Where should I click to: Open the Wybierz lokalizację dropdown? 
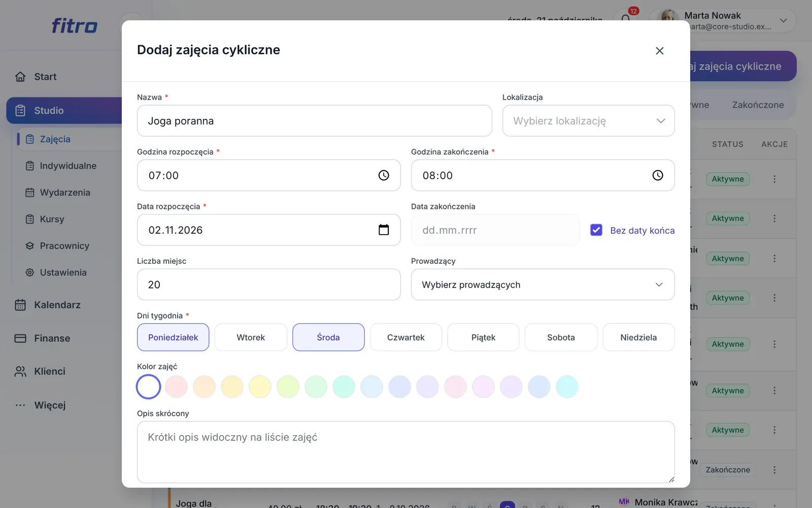tap(589, 121)
